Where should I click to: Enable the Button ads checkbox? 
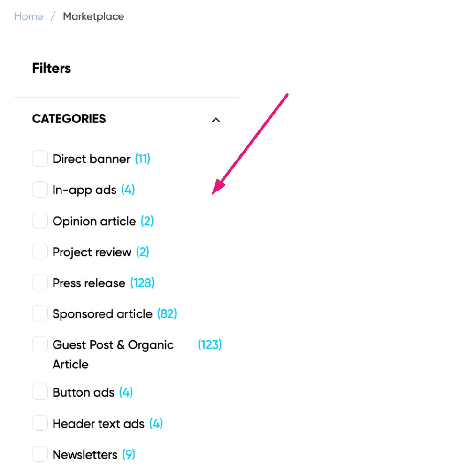(40, 392)
